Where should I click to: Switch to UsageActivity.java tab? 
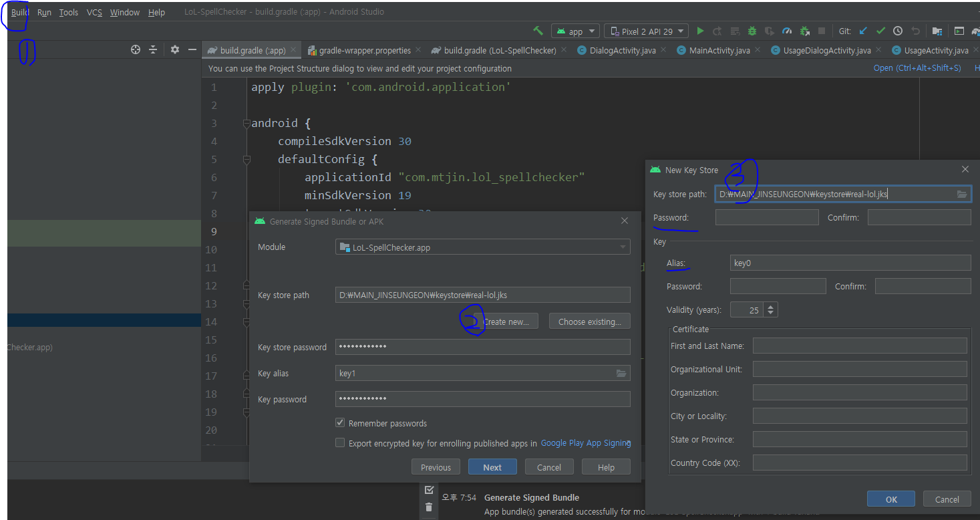point(935,50)
